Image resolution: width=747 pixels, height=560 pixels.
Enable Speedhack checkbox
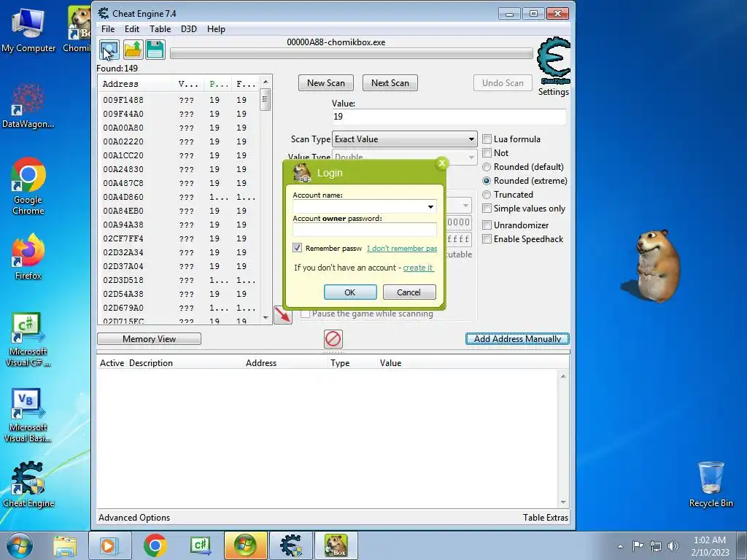tap(487, 239)
